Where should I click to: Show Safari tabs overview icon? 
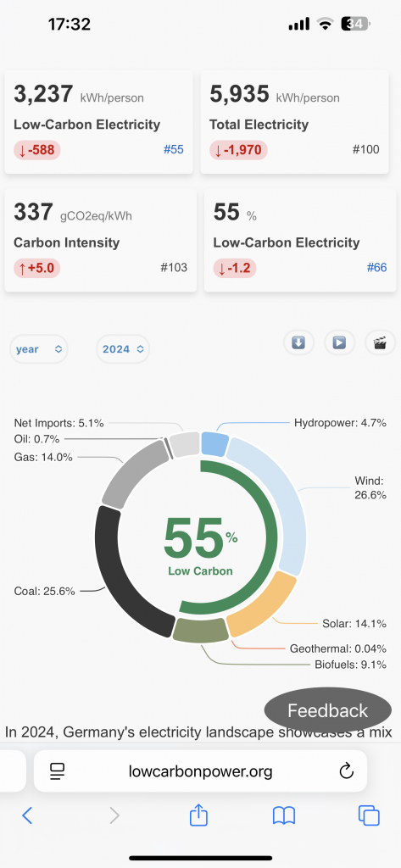click(369, 816)
